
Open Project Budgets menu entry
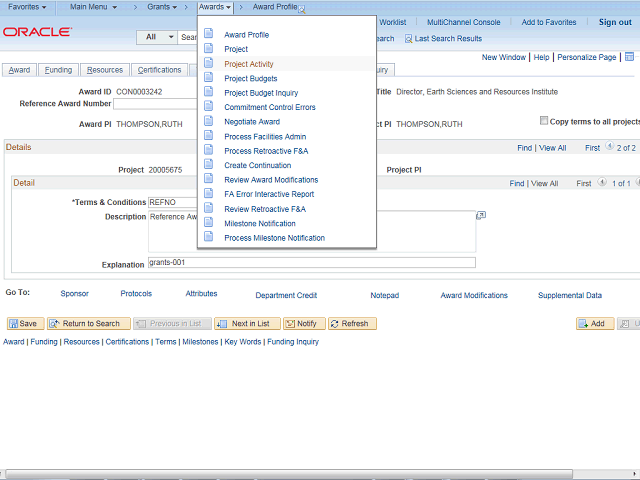coord(251,78)
